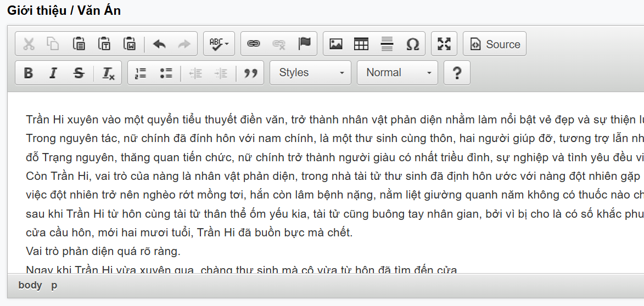Insert a link with chain icon
The image size is (644, 306).
tap(254, 44)
